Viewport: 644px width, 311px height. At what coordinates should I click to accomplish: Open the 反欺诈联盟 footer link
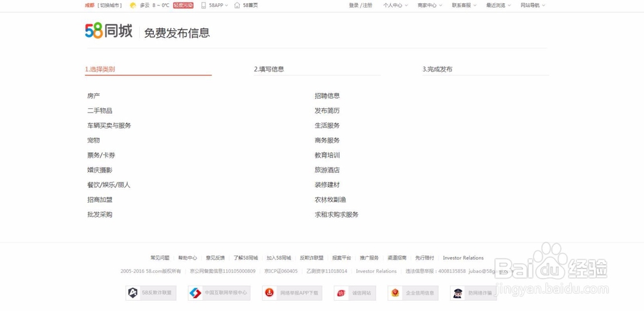tap(312, 258)
